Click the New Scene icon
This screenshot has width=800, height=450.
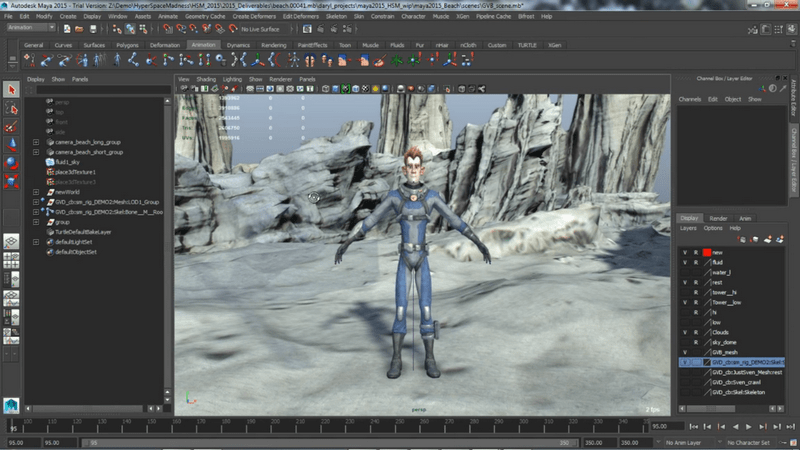[x=67, y=29]
